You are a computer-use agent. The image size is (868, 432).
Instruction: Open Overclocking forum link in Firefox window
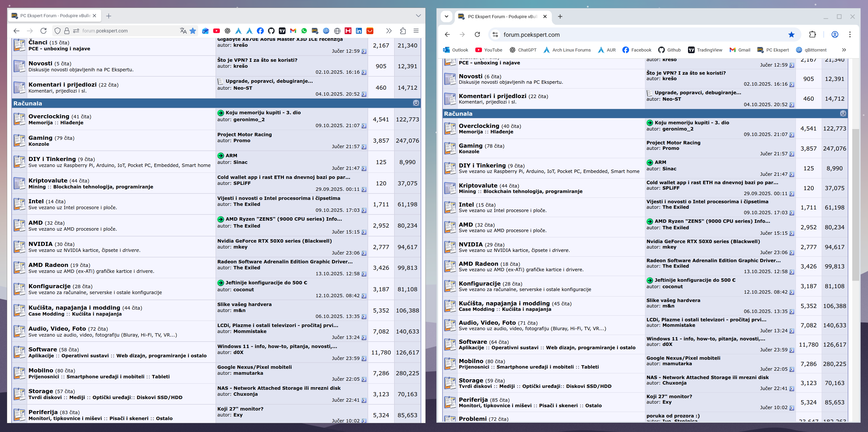coord(48,116)
